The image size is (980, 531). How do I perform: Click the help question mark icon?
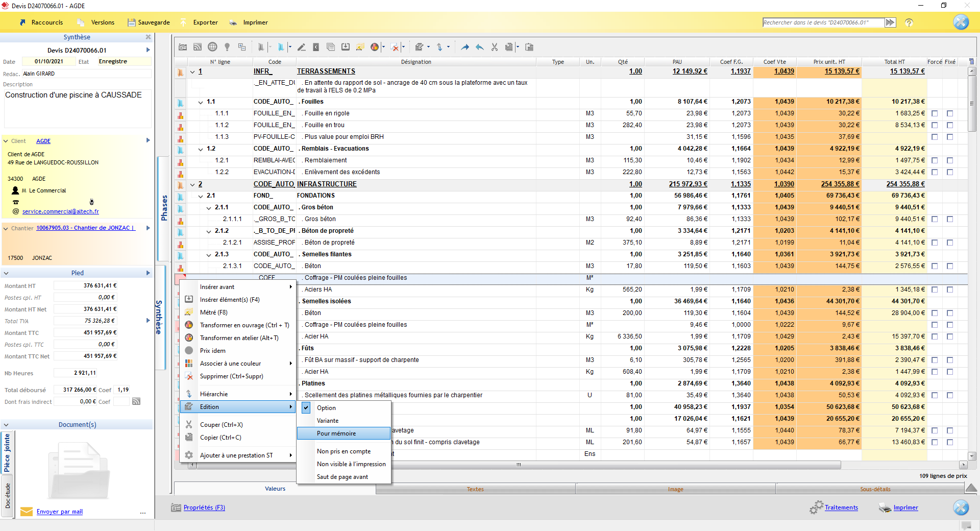click(x=909, y=22)
